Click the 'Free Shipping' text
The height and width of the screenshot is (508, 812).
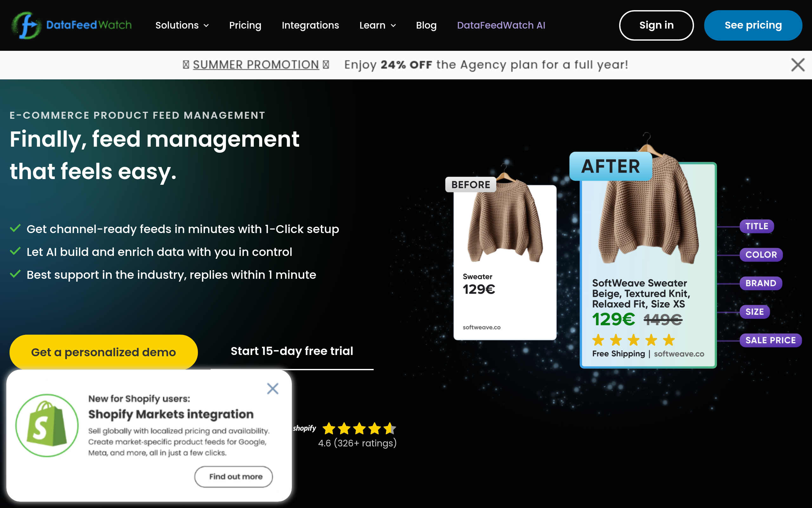coord(619,354)
